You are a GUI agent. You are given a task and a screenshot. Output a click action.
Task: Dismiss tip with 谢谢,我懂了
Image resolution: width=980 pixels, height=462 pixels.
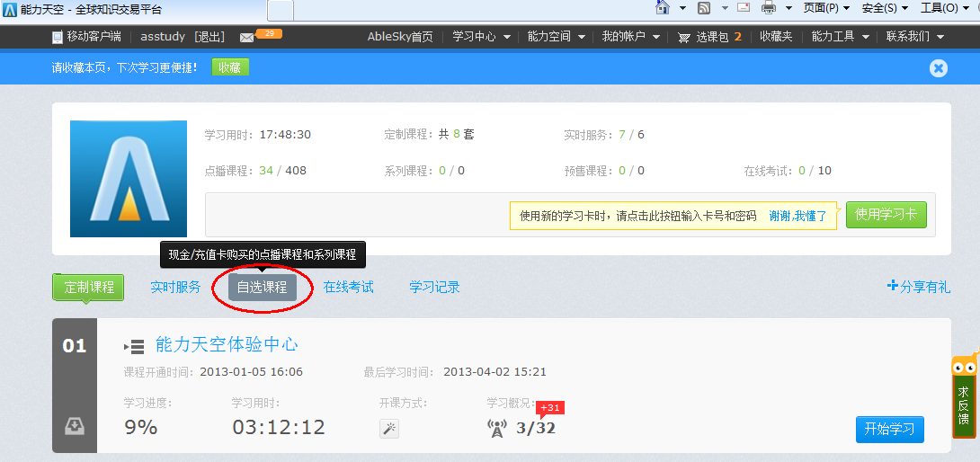point(797,216)
